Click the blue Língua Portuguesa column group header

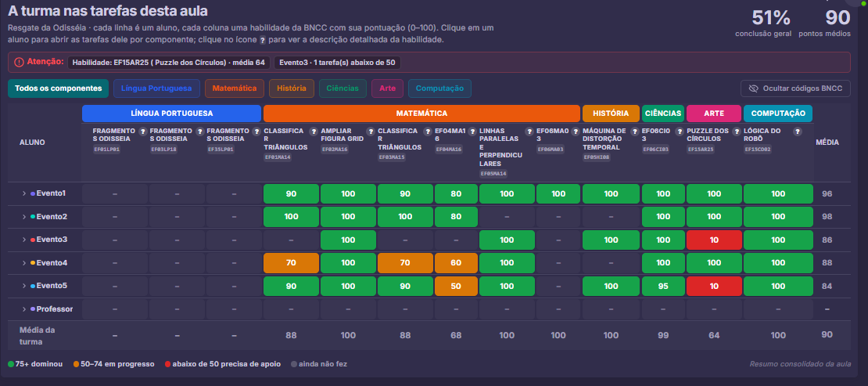click(x=171, y=113)
